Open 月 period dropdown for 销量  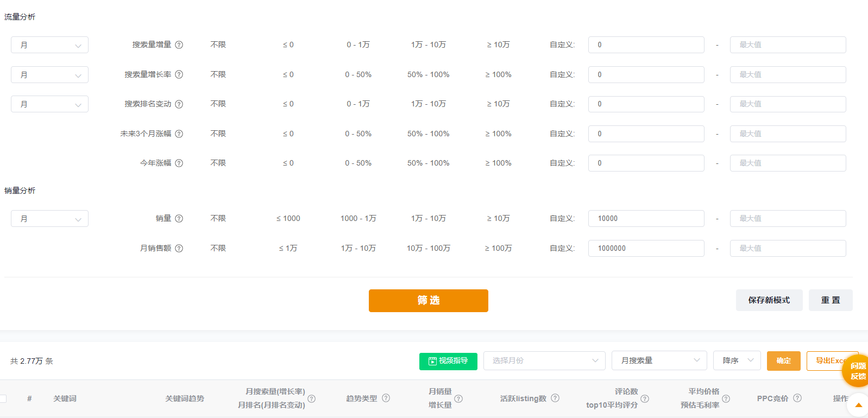pyautogui.click(x=49, y=218)
